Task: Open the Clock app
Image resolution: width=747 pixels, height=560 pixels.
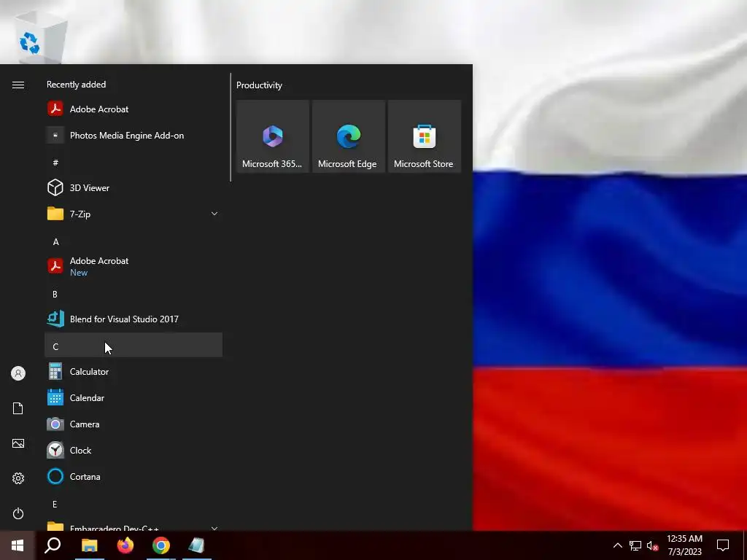Action: coord(133,450)
